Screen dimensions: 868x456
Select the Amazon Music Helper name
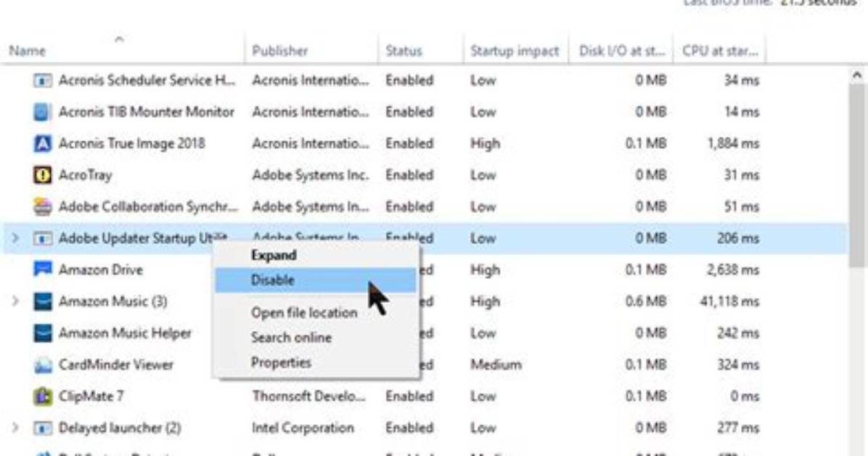pyautogui.click(x=125, y=333)
